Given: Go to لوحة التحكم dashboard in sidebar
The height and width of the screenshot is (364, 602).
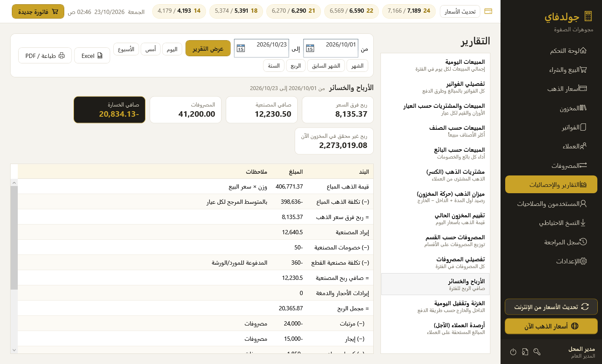Looking at the screenshot, I should (x=551, y=51).
